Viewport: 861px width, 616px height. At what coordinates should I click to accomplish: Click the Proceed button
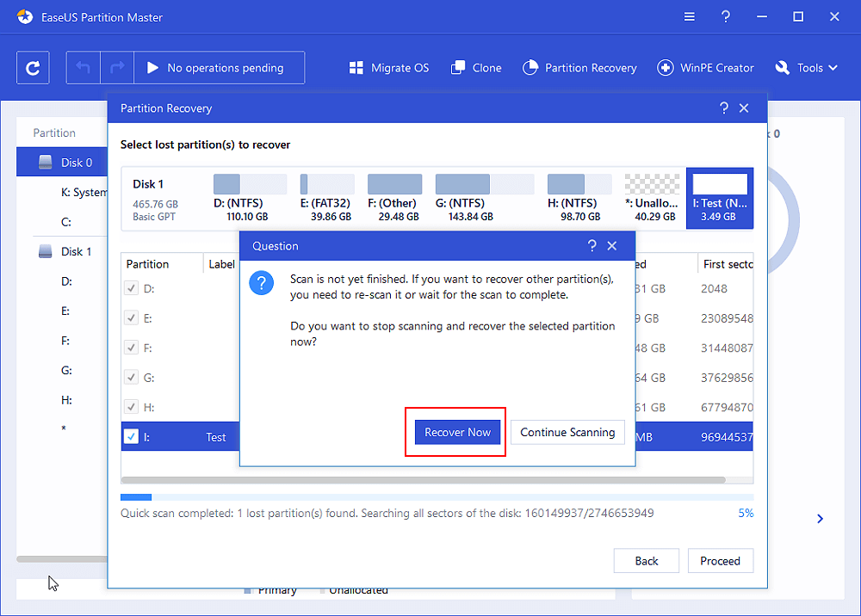720,561
